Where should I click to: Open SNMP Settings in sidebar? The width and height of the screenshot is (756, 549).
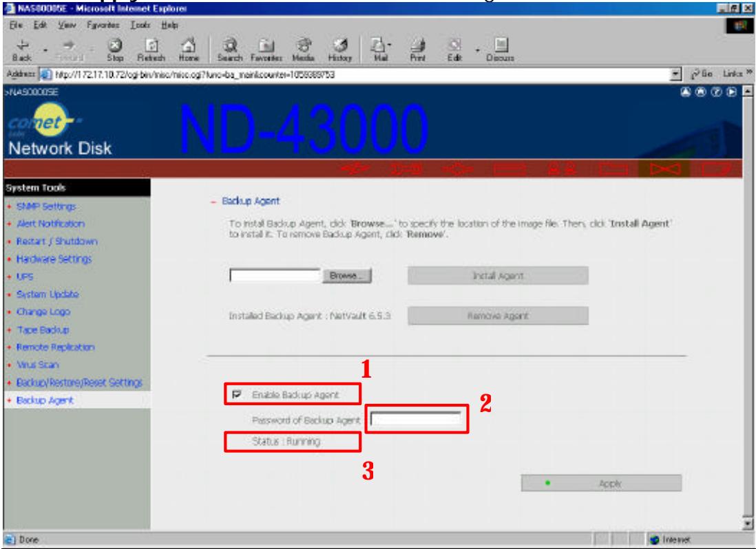pos(46,206)
